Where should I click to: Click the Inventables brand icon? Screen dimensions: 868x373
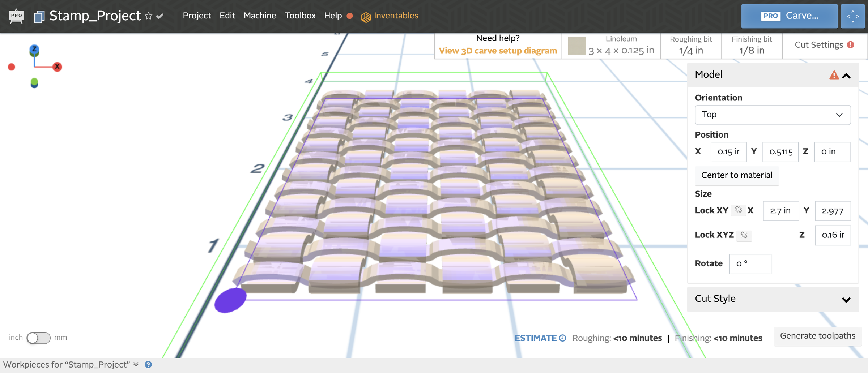tap(366, 16)
